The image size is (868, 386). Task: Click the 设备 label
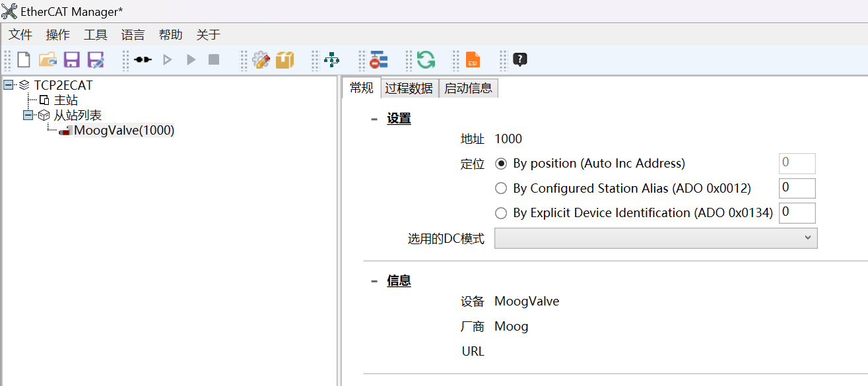point(473,302)
